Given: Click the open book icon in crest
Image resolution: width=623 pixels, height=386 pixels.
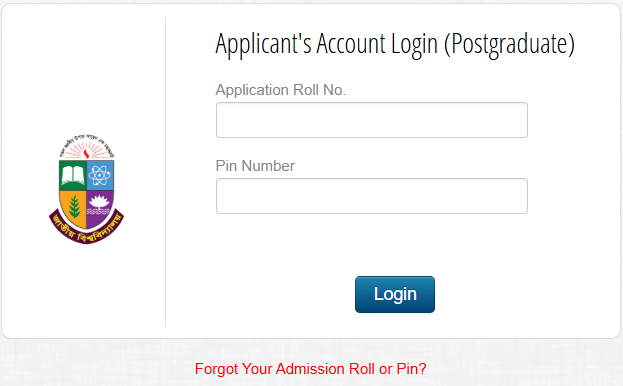Looking at the screenshot, I should click(73, 175).
